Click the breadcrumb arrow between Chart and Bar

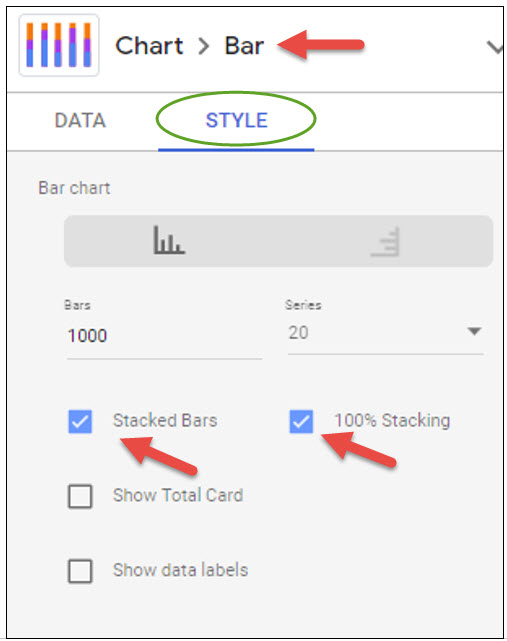[204, 46]
